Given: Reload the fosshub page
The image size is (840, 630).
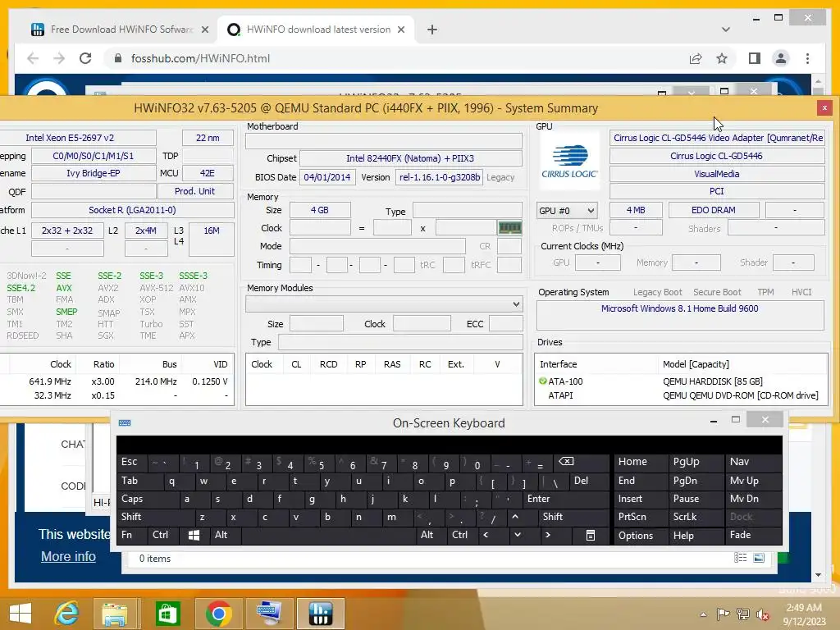Looking at the screenshot, I should click(85, 58).
